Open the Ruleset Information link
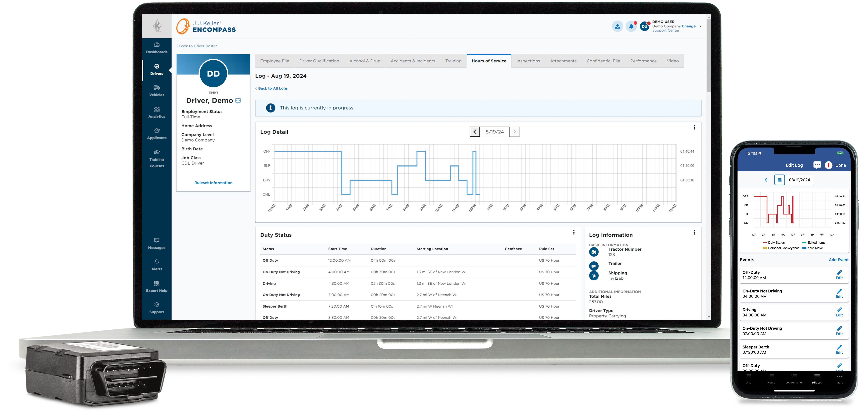Image resolution: width=868 pixels, height=415 pixels. (x=213, y=183)
